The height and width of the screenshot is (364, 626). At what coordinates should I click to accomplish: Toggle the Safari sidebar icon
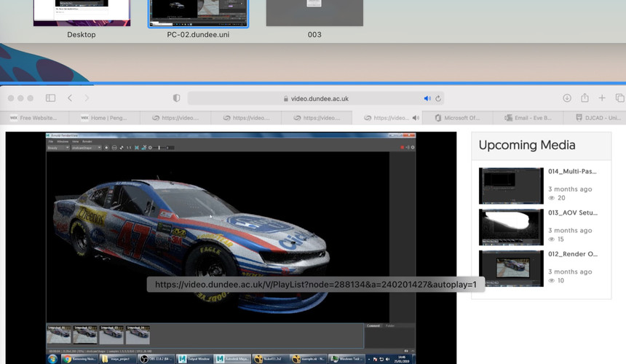click(x=50, y=98)
